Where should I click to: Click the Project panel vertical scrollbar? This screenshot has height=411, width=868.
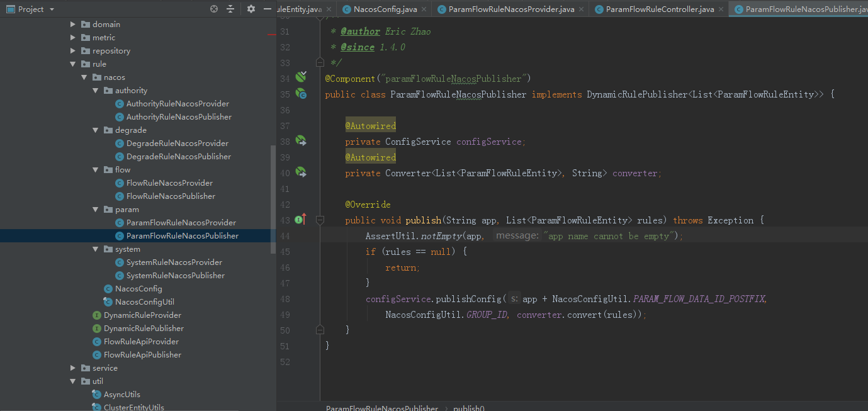pyautogui.click(x=273, y=198)
